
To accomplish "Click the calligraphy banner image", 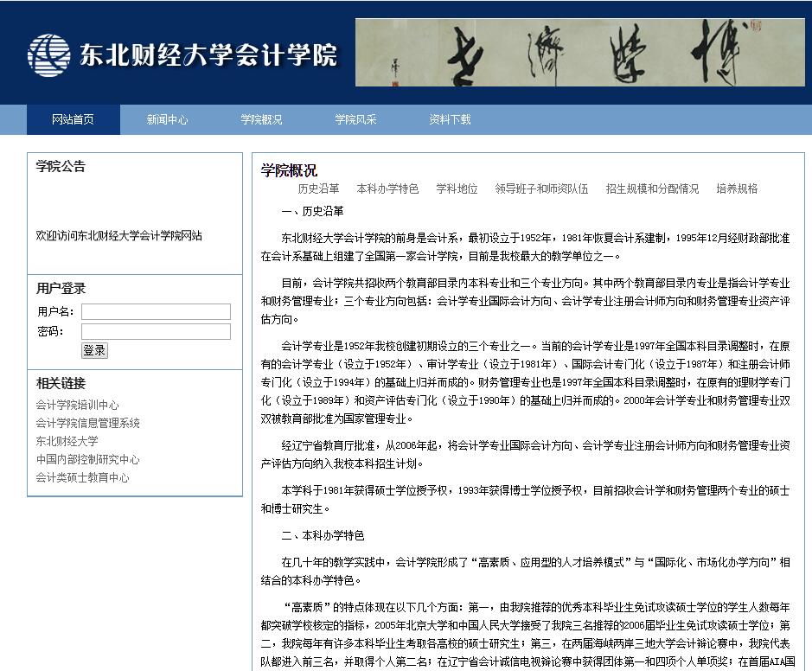I will tap(579, 53).
